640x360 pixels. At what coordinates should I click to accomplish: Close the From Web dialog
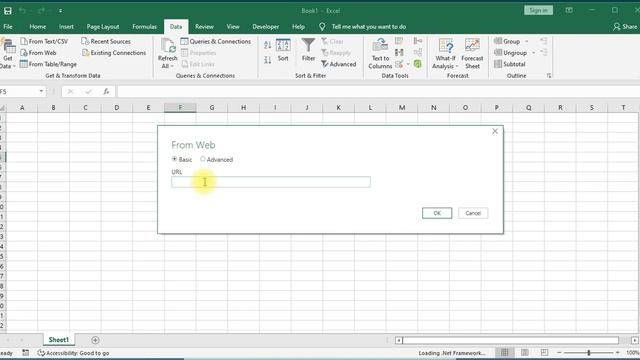(495, 131)
